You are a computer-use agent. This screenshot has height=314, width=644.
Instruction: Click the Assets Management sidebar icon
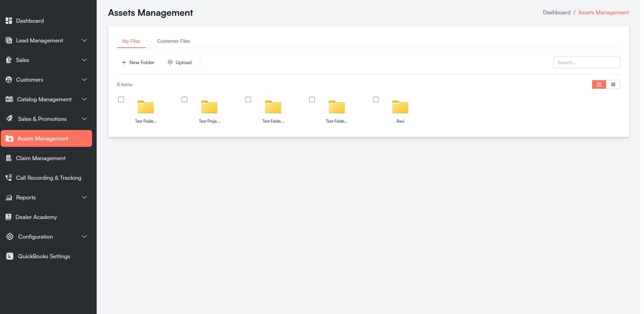tap(9, 138)
